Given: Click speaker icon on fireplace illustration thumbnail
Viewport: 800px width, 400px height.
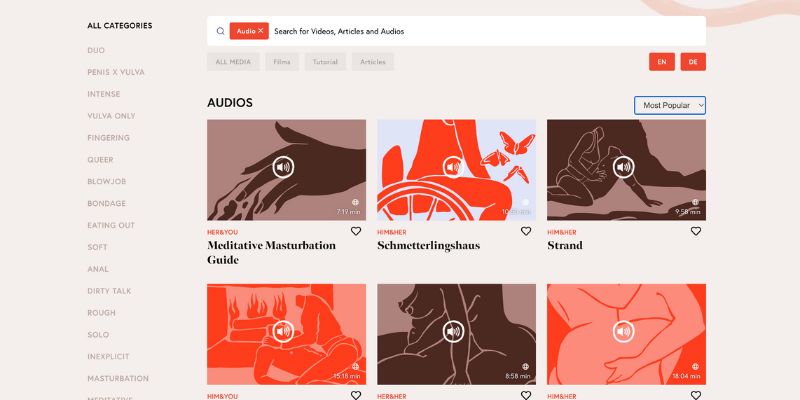Looking at the screenshot, I should 283,332.
